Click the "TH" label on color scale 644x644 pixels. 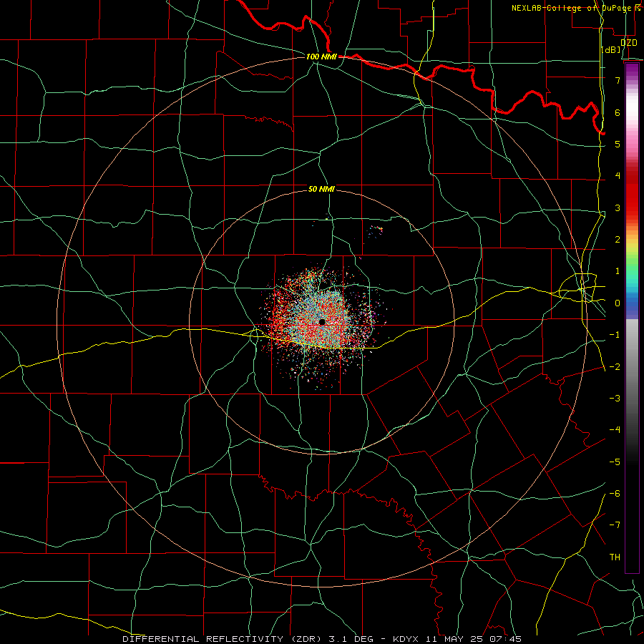pyautogui.click(x=615, y=557)
